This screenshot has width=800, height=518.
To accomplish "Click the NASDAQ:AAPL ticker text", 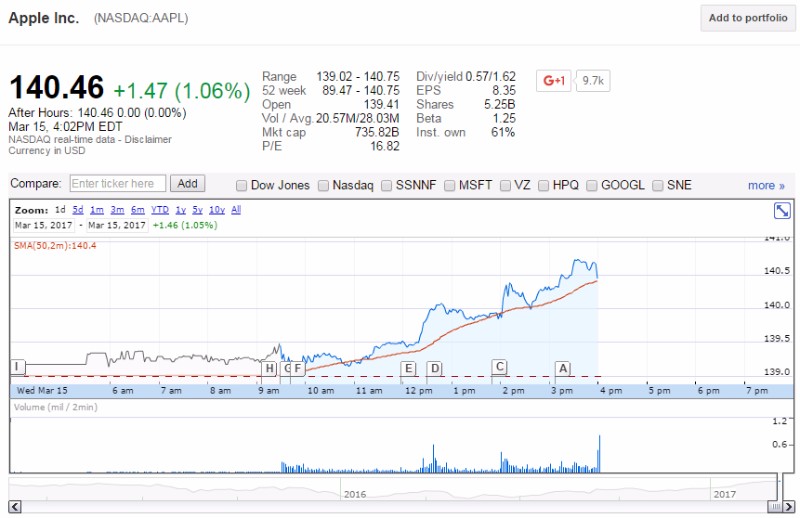I will point(141,18).
